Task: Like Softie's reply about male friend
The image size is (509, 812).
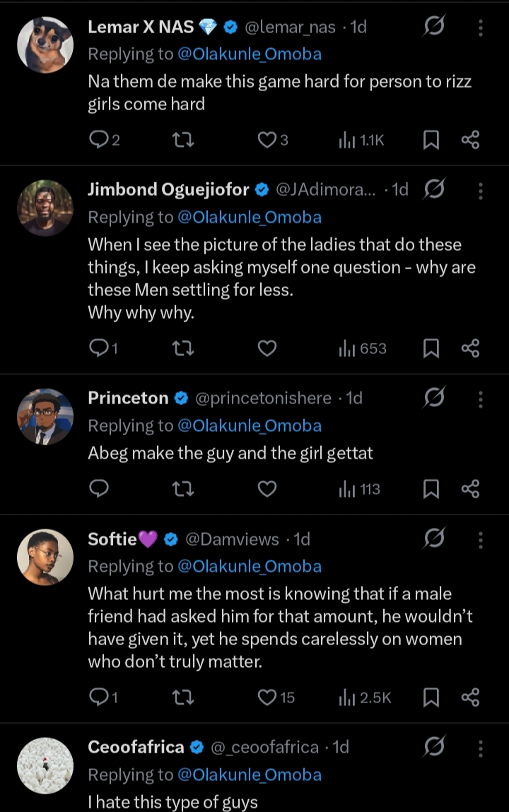Action: [267, 698]
